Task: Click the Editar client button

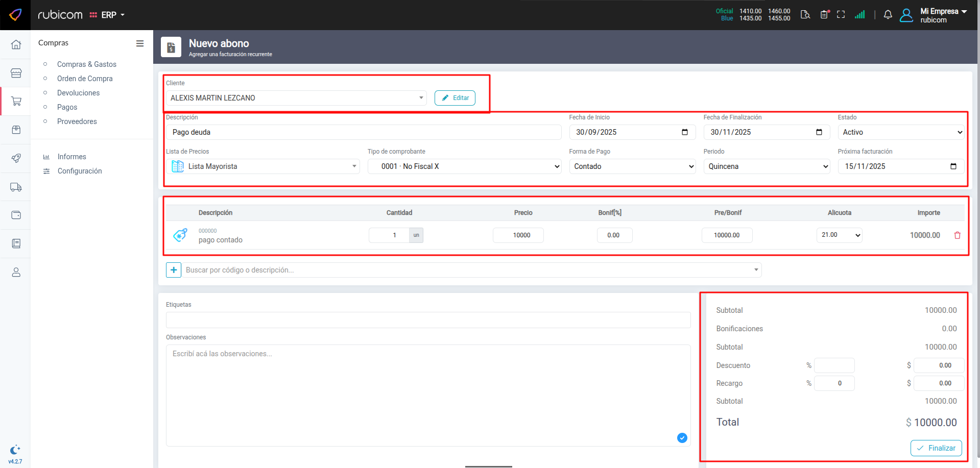Action: pyautogui.click(x=455, y=98)
